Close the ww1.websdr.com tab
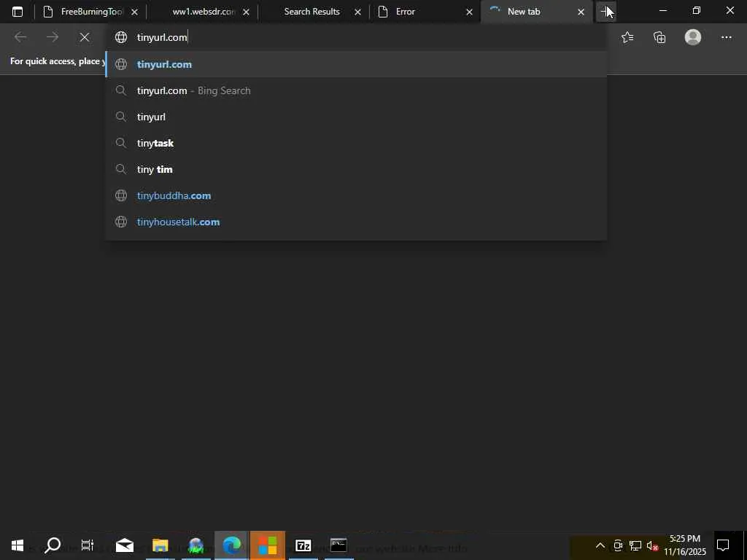Image resolution: width=747 pixels, height=560 pixels. 246,12
